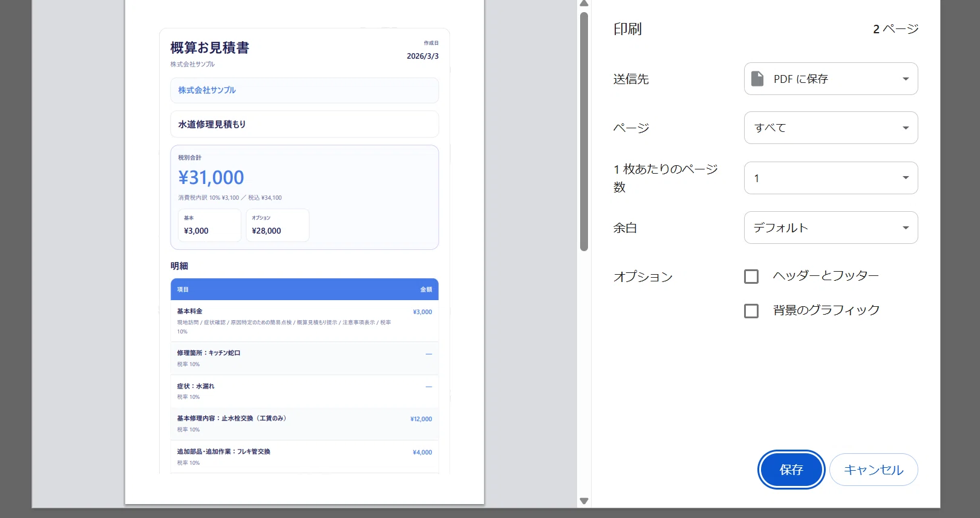Click the 2 ページ page count label
Viewport: 980px width, 518px height.
896,29
